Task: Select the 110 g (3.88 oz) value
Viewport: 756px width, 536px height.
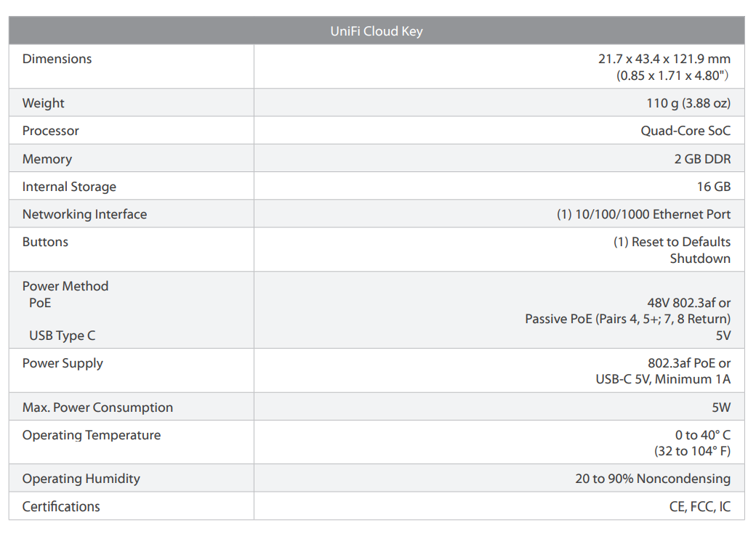Action: (688, 103)
